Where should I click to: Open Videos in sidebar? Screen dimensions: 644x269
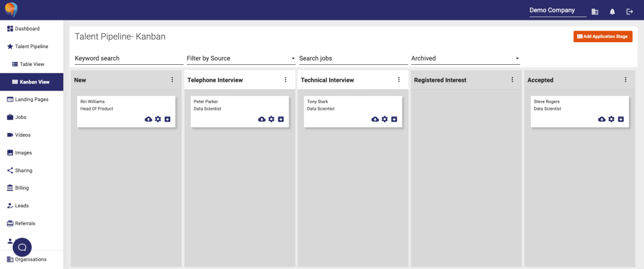pos(32,135)
